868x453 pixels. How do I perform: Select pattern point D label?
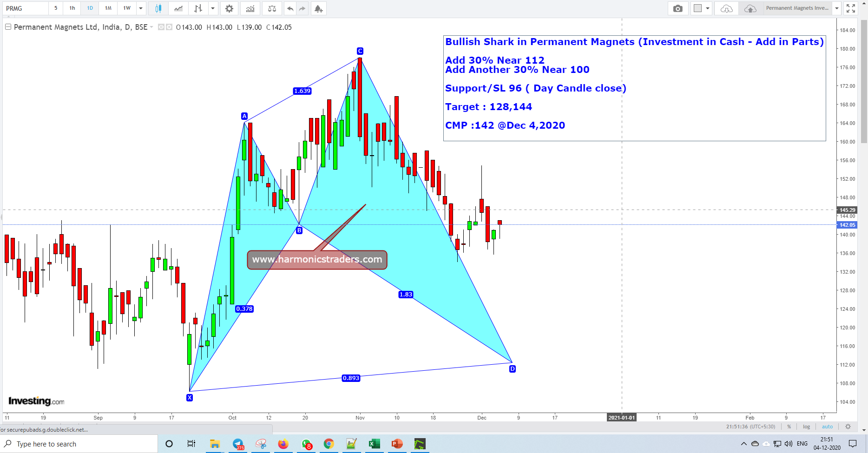pos(512,369)
